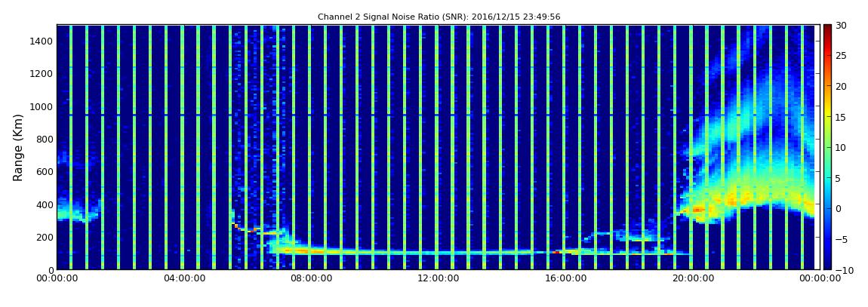
Task: Click the colorbar label 30
Action: tap(841, 25)
